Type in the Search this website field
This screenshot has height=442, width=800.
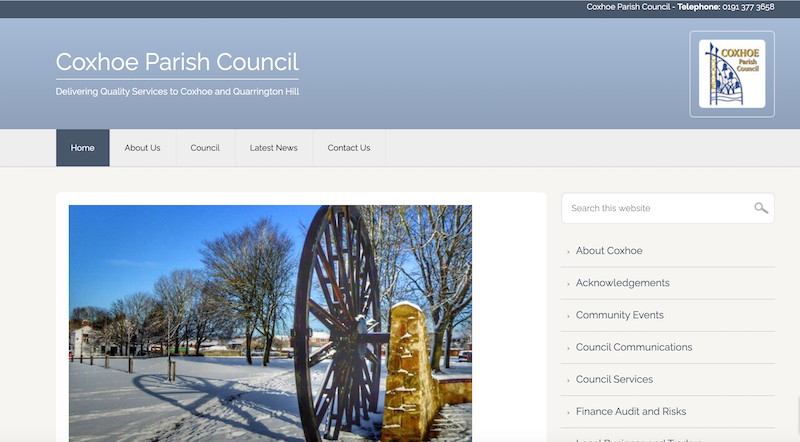[655, 208]
